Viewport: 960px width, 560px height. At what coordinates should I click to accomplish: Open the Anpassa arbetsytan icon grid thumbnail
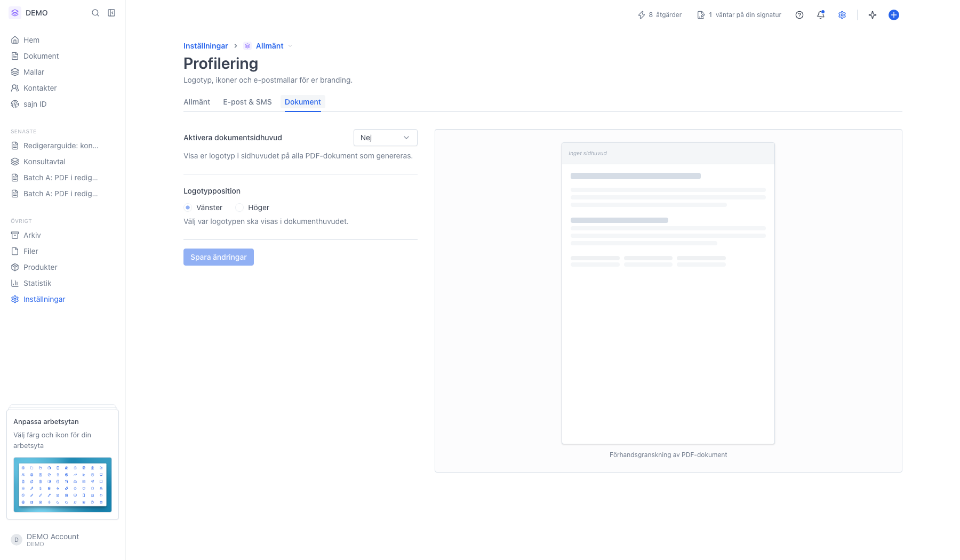[x=62, y=485]
